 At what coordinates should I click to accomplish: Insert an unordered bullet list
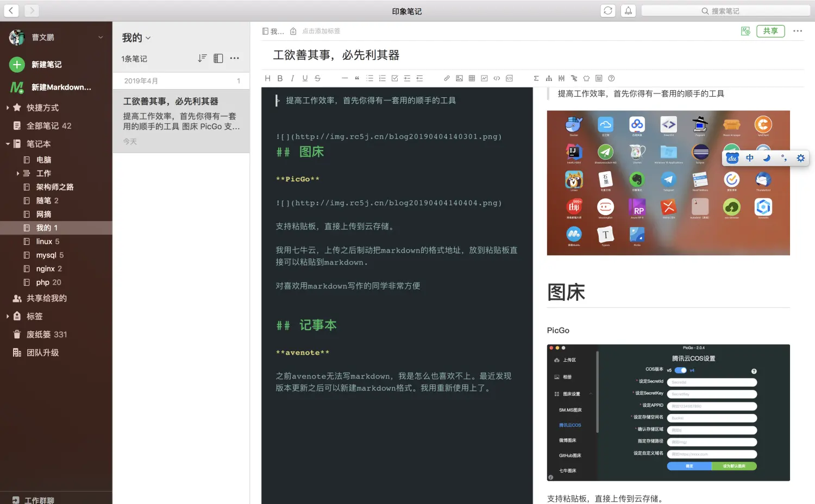coord(369,78)
